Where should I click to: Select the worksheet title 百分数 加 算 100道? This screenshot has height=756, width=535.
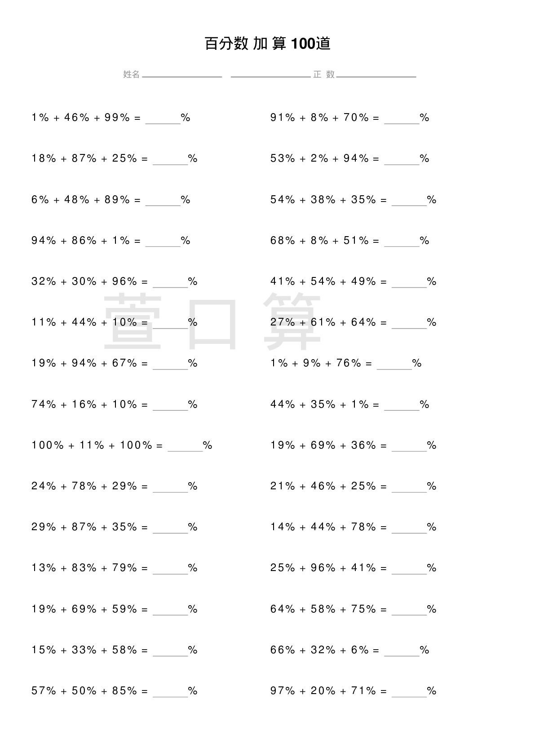[268, 44]
